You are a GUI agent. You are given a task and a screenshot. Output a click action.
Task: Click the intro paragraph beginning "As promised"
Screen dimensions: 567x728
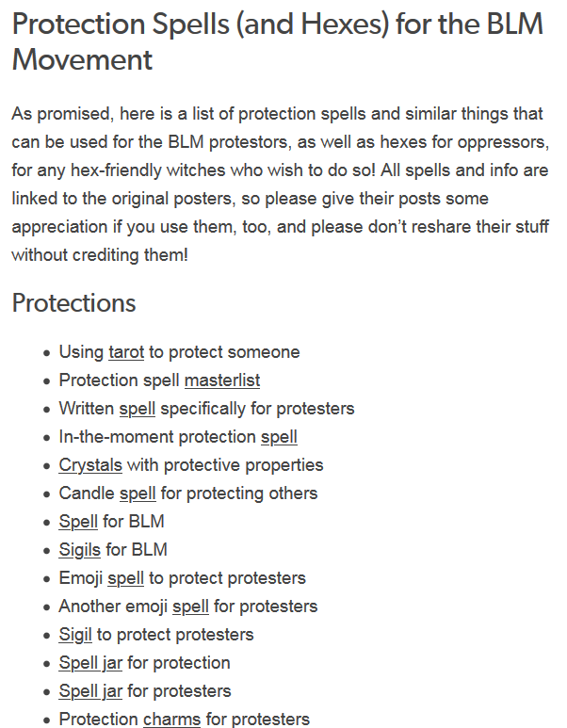[x=281, y=185]
